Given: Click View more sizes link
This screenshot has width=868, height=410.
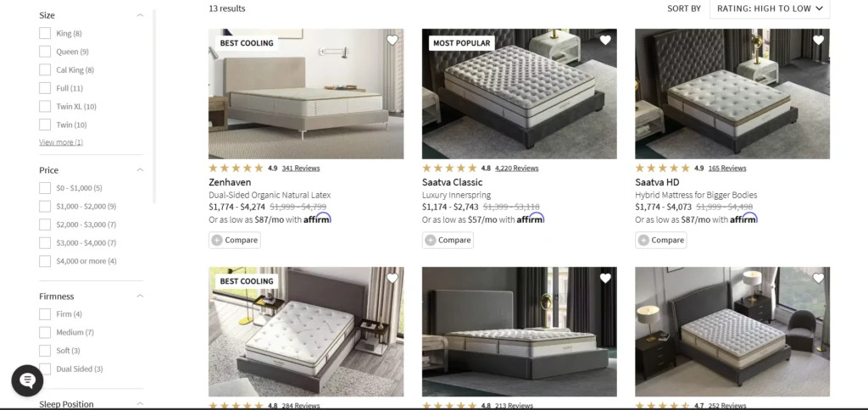Looking at the screenshot, I should (61, 142).
